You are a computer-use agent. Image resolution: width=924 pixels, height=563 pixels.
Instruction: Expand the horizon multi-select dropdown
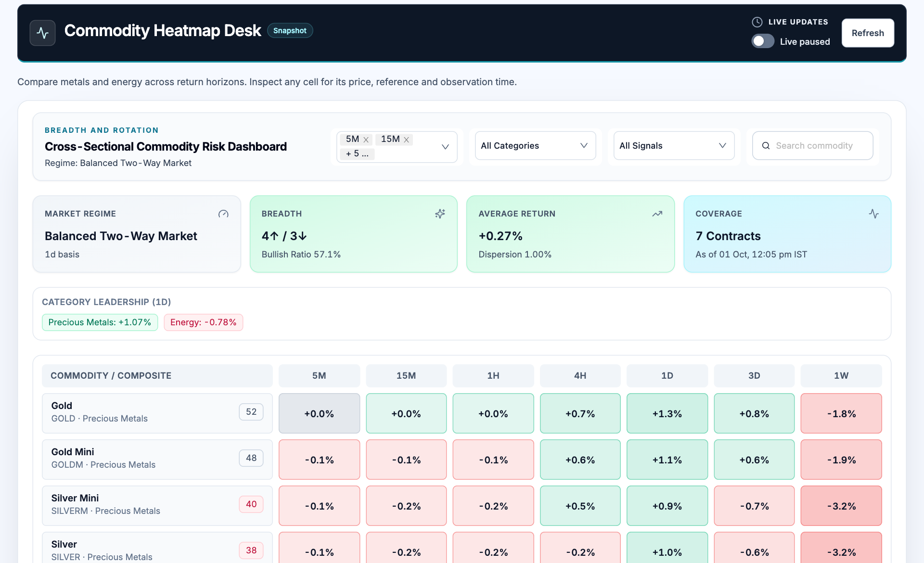[445, 147]
